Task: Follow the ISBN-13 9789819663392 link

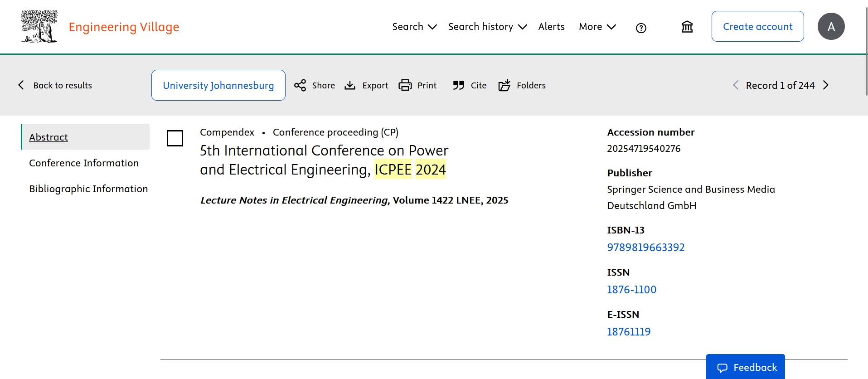Action: (x=645, y=248)
